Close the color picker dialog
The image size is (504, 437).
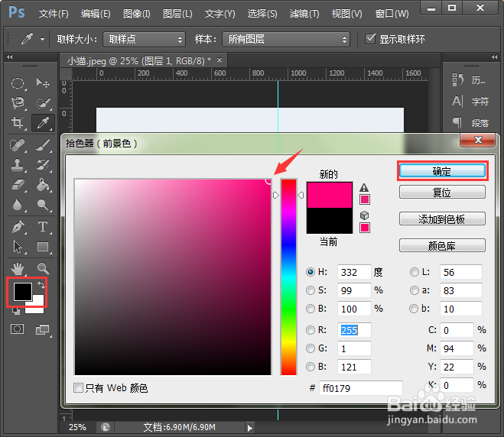[x=478, y=140]
